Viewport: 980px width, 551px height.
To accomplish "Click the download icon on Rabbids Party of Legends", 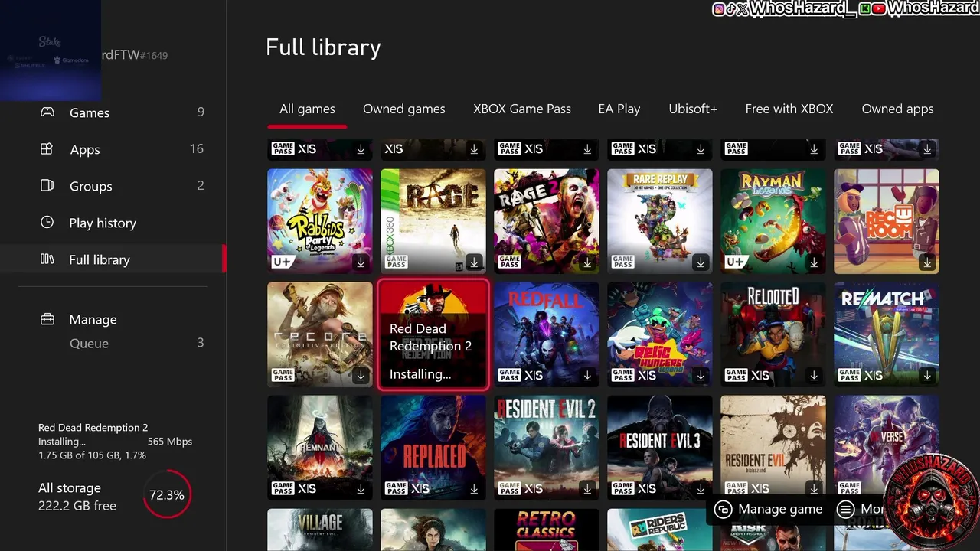I will tap(361, 262).
